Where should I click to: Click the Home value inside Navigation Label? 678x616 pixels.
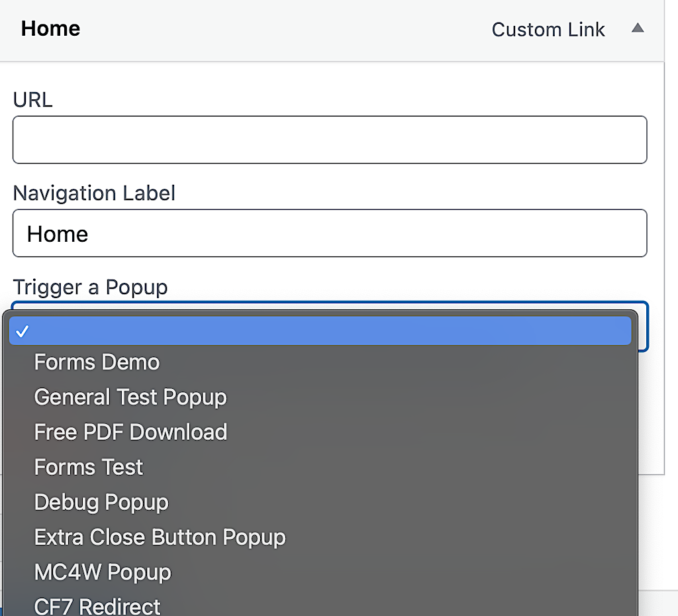57,233
